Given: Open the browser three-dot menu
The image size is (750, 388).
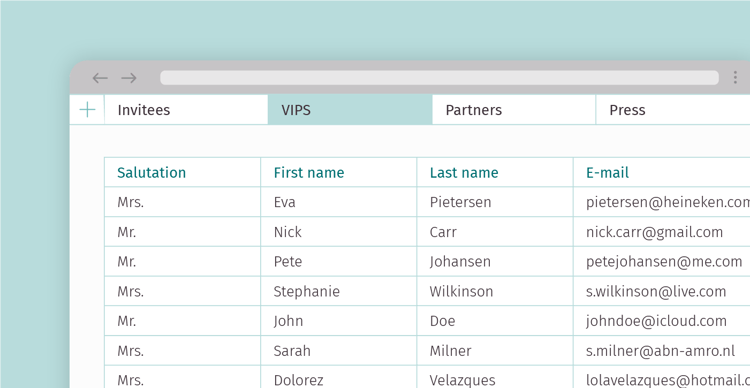Looking at the screenshot, I should pyautogui.click(x=735, y=78).
